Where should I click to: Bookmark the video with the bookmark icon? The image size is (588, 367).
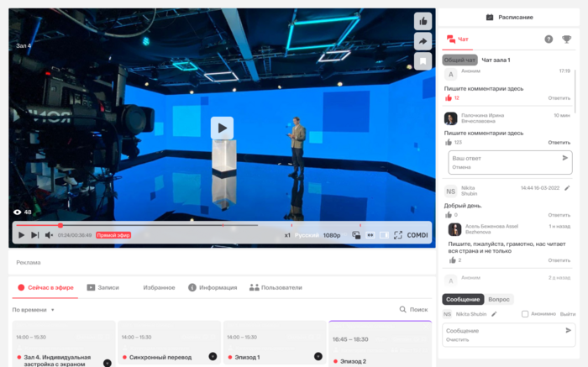pyautogui.click(x=423, y=61)
